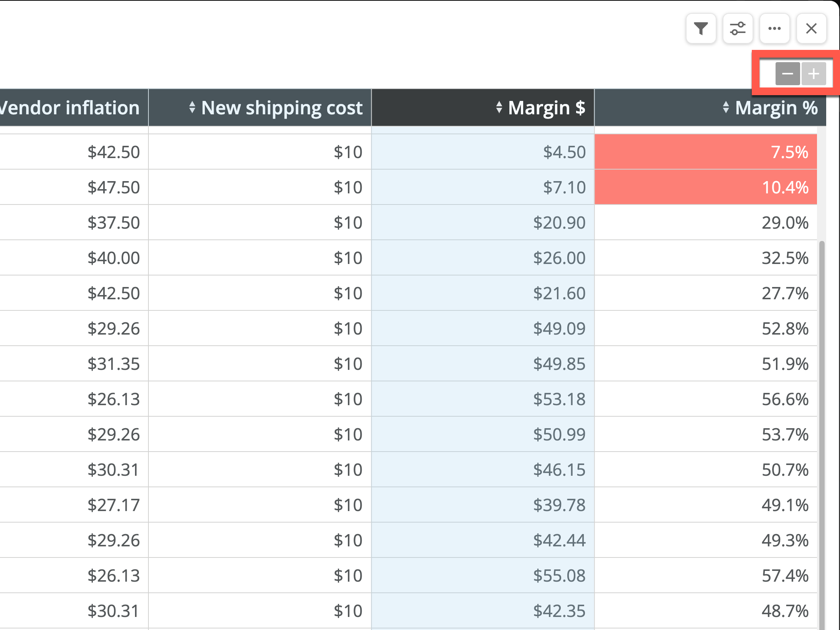Select the $55.08 margin cell
Screen dimensions: 840x630
(483, 576)
